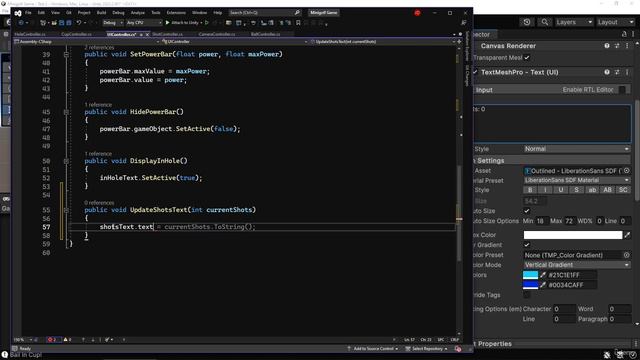The width and height of the screenshot is (640, 360).
Task: Click the TextMeshPro text input area
Action: click(x=552, y=123)
